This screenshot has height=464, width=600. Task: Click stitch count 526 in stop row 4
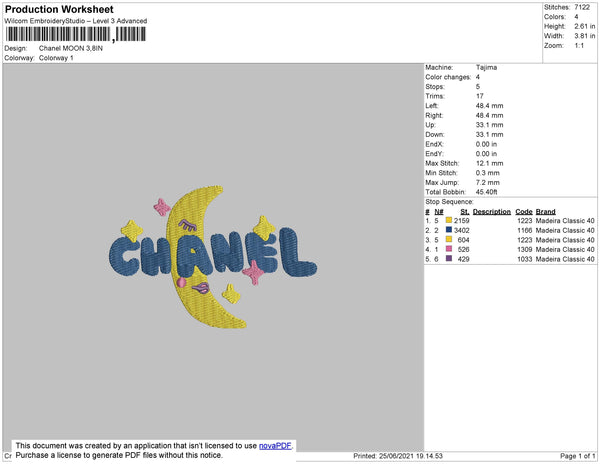(463, 249)
